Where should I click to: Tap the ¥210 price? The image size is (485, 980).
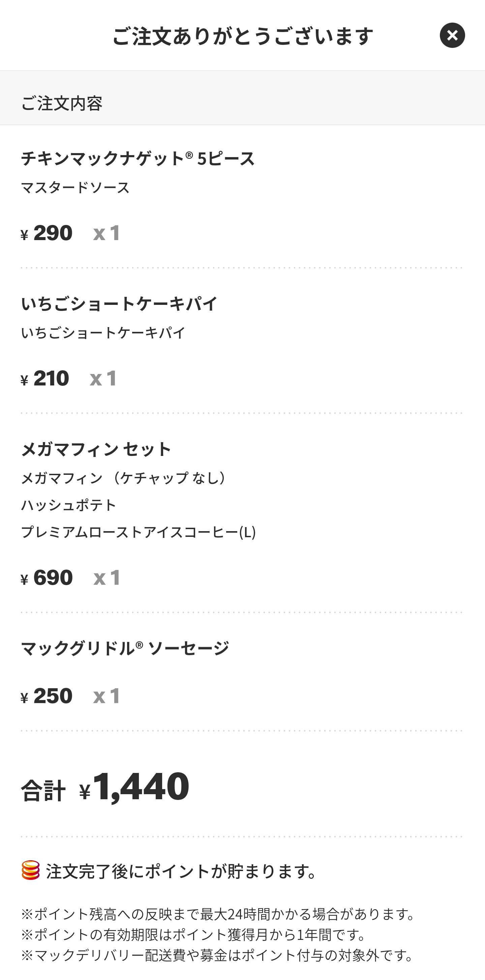pyautogui.click(x=45, y=378)
